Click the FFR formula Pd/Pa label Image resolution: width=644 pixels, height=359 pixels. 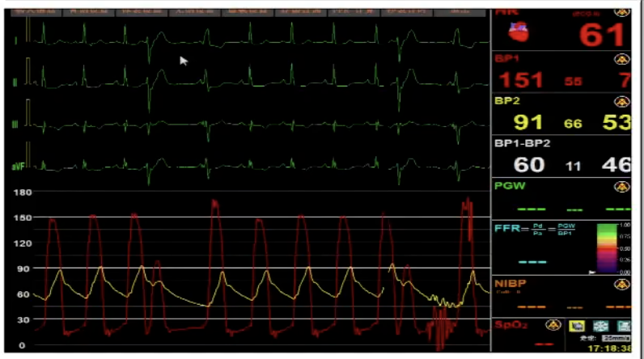[x=536, y=230]
